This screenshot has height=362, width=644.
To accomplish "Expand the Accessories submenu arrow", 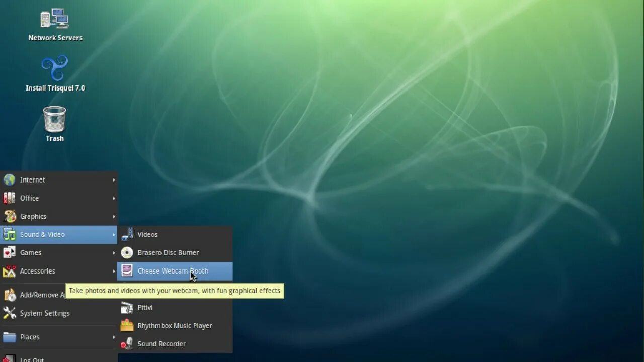I will (114, 271).
